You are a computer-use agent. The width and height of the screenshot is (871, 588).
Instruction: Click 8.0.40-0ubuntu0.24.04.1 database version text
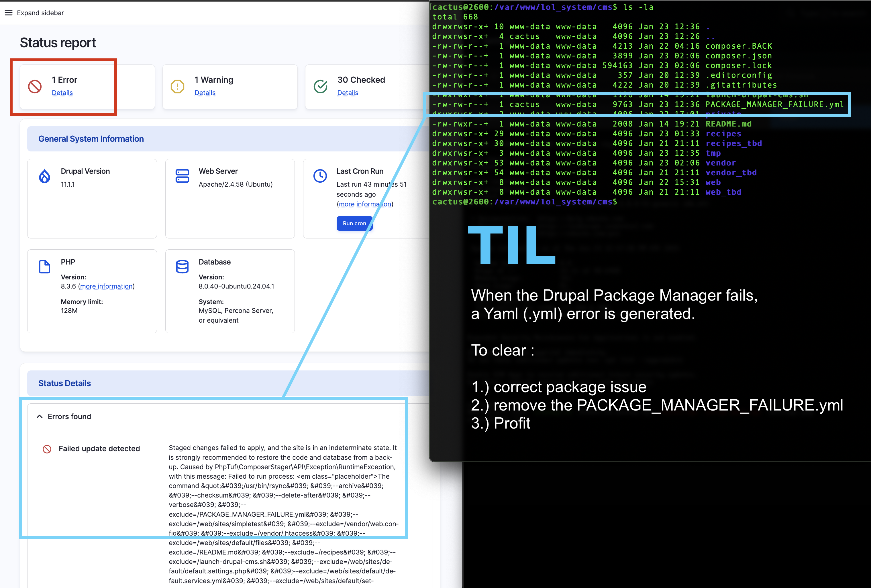pos(236,286)
